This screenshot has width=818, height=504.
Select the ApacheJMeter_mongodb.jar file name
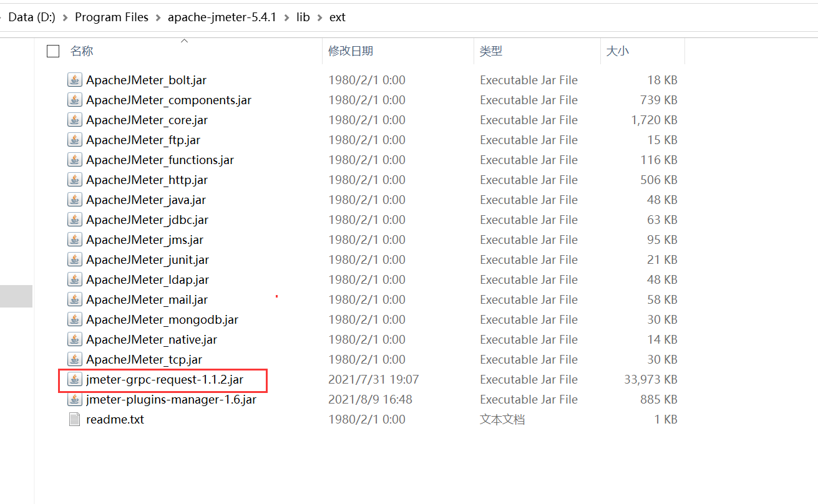point(162,319)
